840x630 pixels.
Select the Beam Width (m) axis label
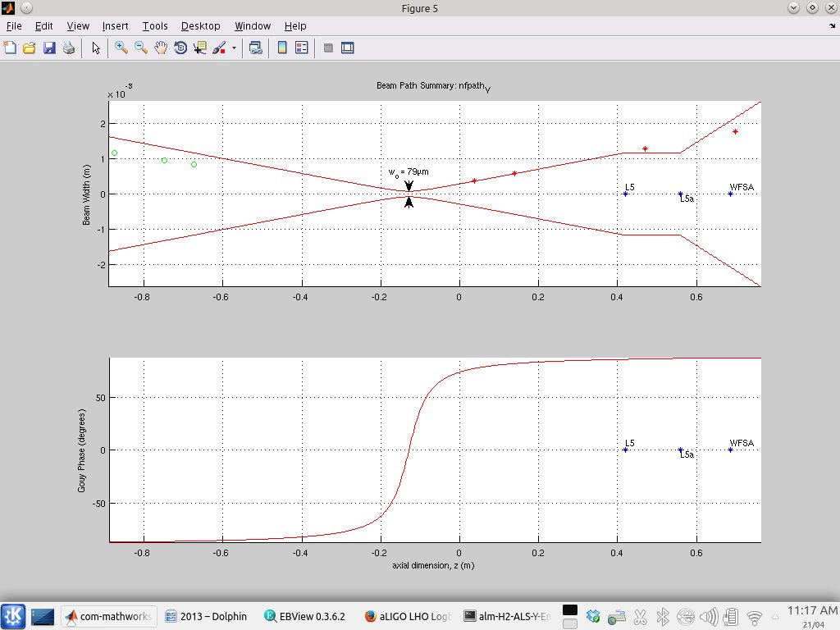tap(86, 194)
